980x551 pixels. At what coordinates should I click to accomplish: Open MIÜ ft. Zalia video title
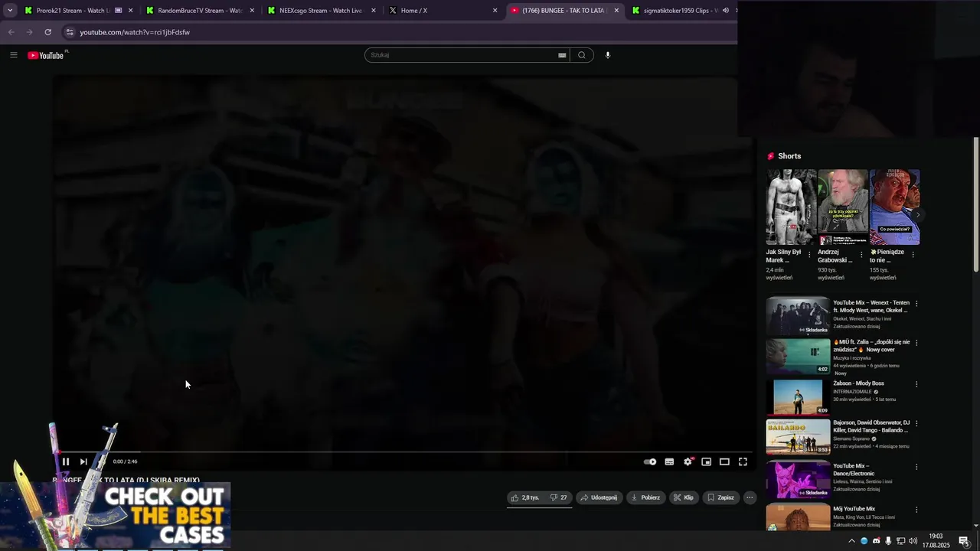(x=871, y=346)
